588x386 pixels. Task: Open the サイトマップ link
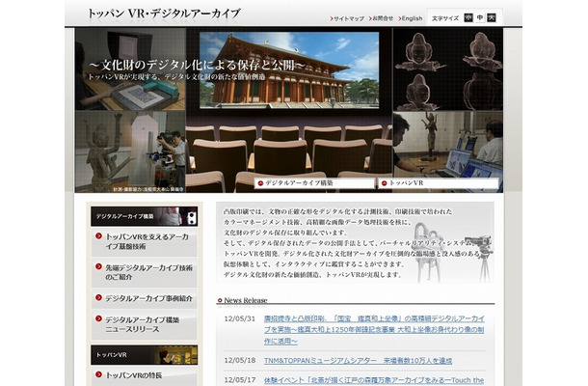click(x=349, y=18)
